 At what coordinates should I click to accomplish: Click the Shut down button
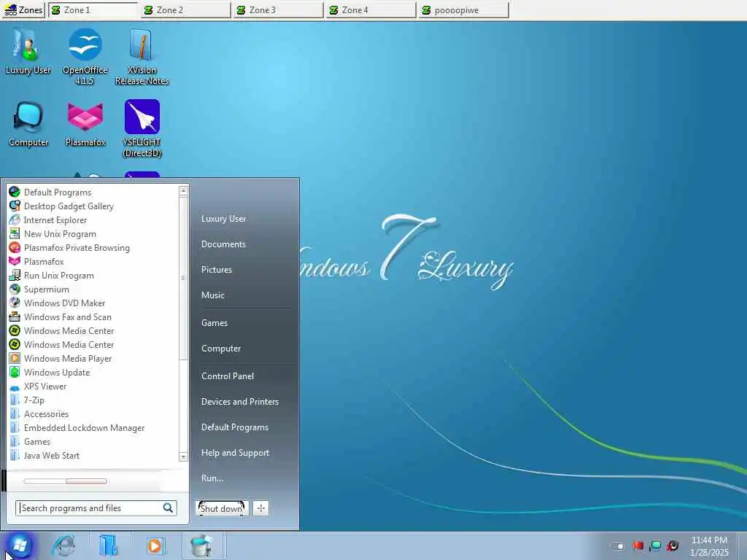coord(222,508)
